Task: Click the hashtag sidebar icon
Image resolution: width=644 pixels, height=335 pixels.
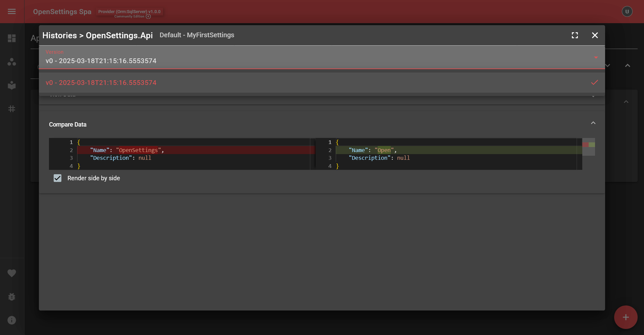Action: pyautogui.click(x=12, y=109)
